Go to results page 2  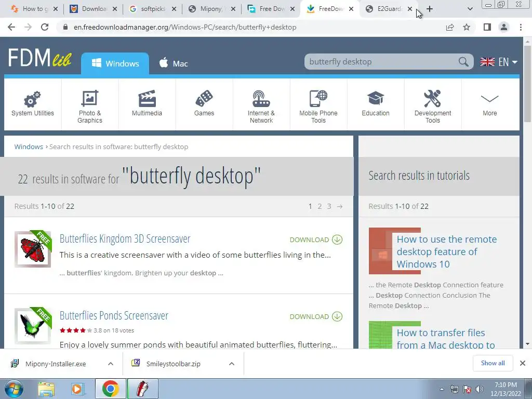click(320, 206)
